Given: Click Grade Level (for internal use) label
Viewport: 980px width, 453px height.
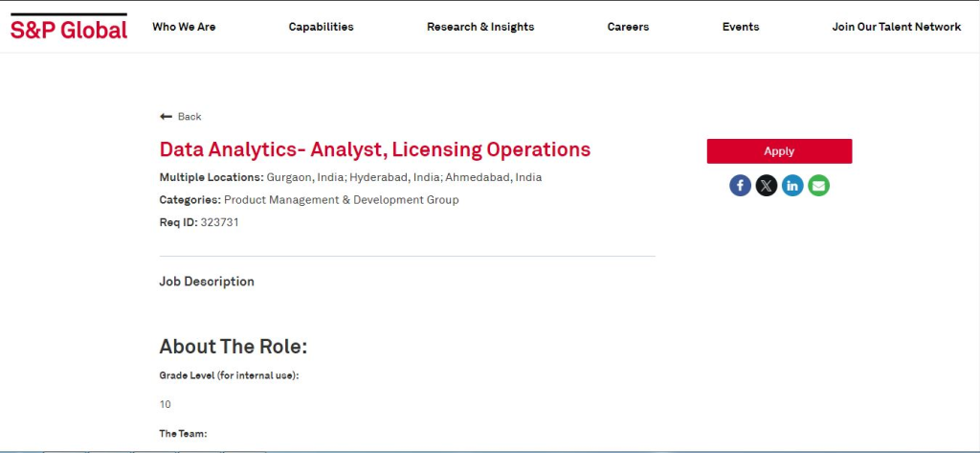Looking at the screenshot, I should coord(230,376).
